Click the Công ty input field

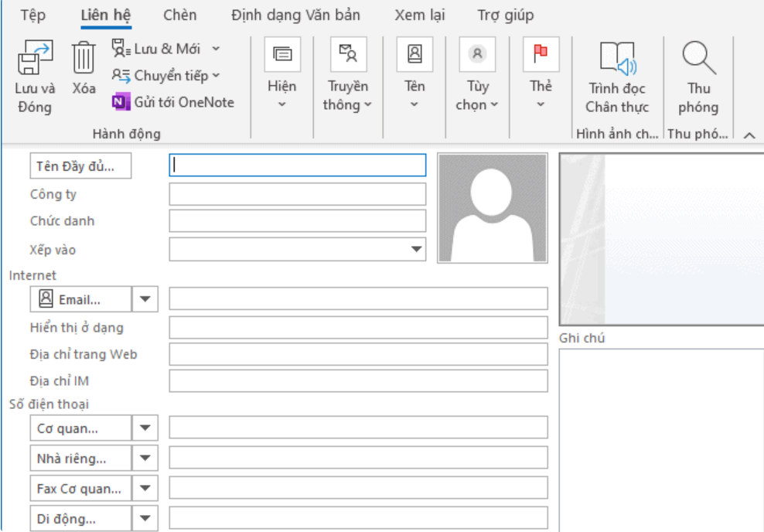(x=298, y=194)
